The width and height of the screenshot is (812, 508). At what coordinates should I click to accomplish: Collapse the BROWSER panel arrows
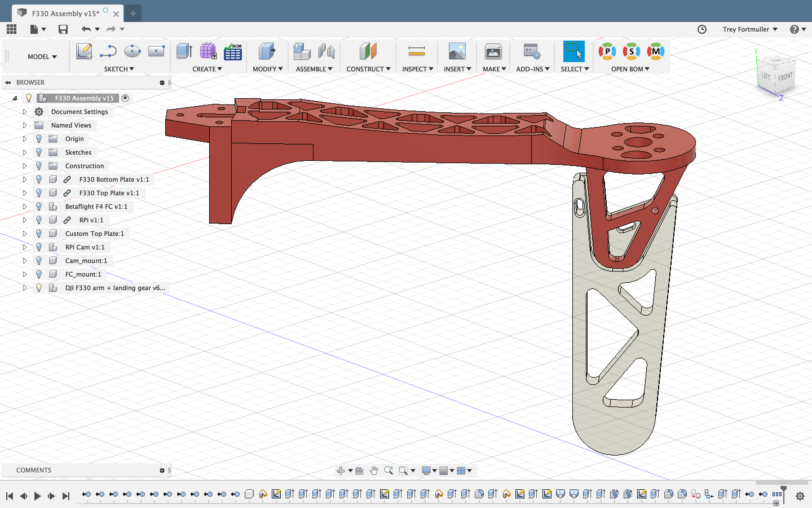8,82
